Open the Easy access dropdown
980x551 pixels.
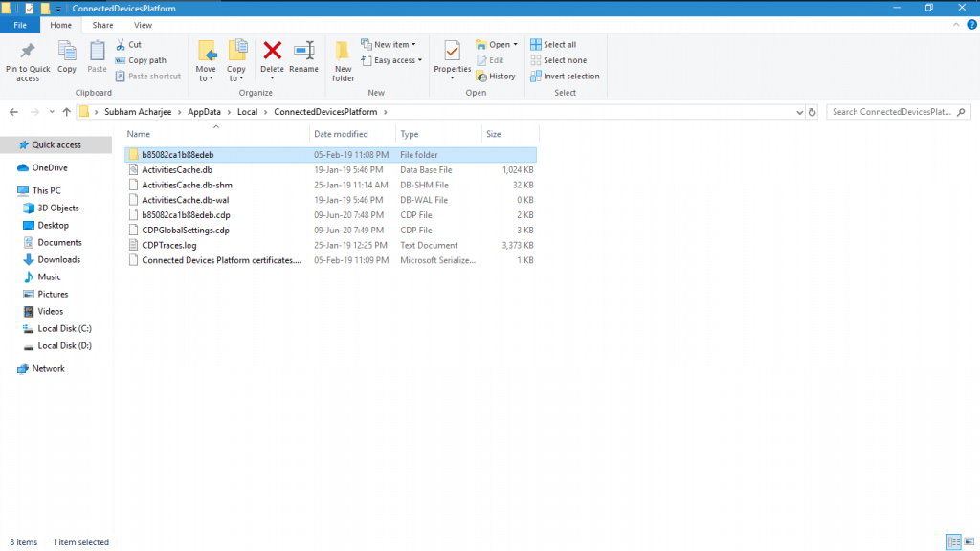(x=392, y=60)
